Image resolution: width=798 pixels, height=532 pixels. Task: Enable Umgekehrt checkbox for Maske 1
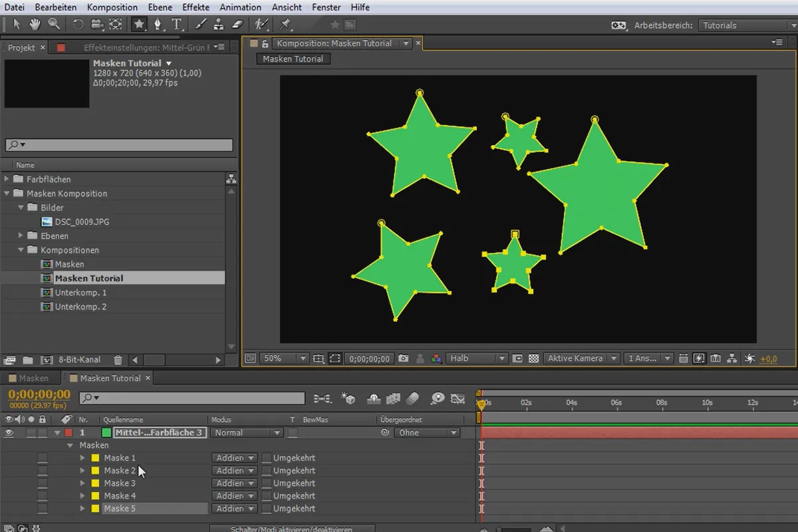267,458
